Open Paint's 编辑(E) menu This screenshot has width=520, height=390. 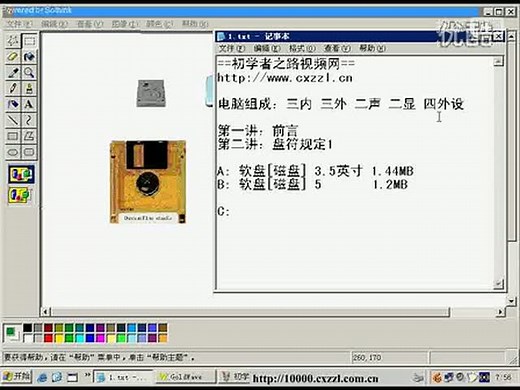pos(54,24)
